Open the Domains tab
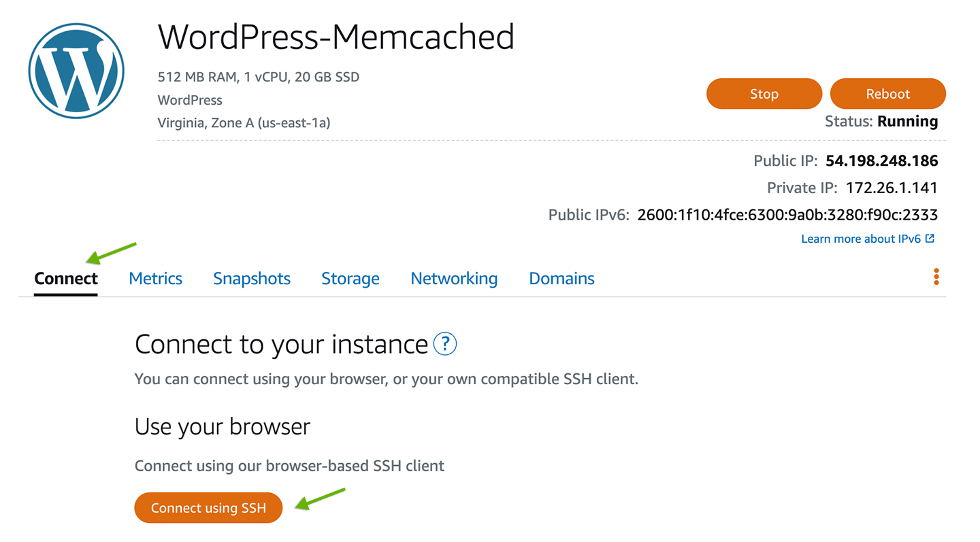The image size is (980, 542). pyautogui.click(x=562, y=279)
